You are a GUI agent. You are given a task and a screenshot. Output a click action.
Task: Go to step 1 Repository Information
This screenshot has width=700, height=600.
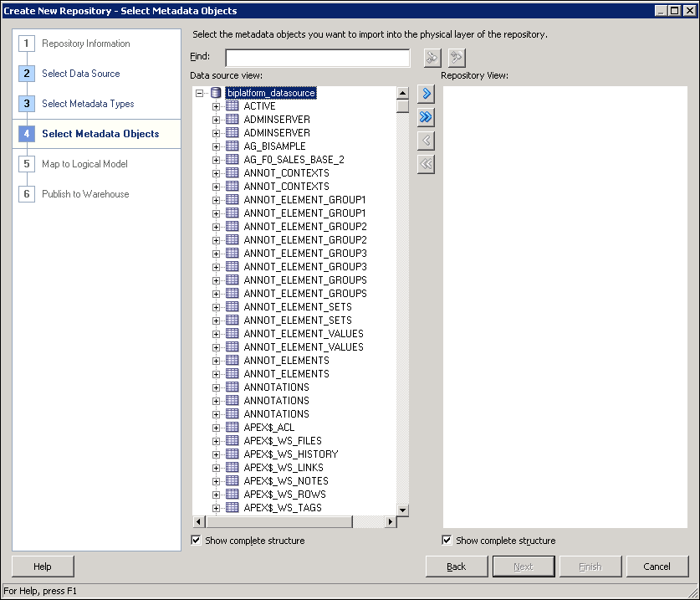(85, 44)
